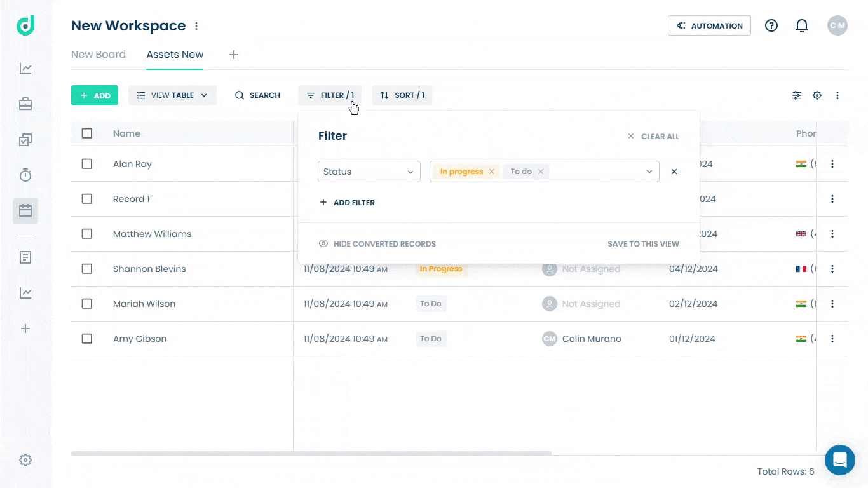Open the briefcase icon in sidebar

click(25, 104)
